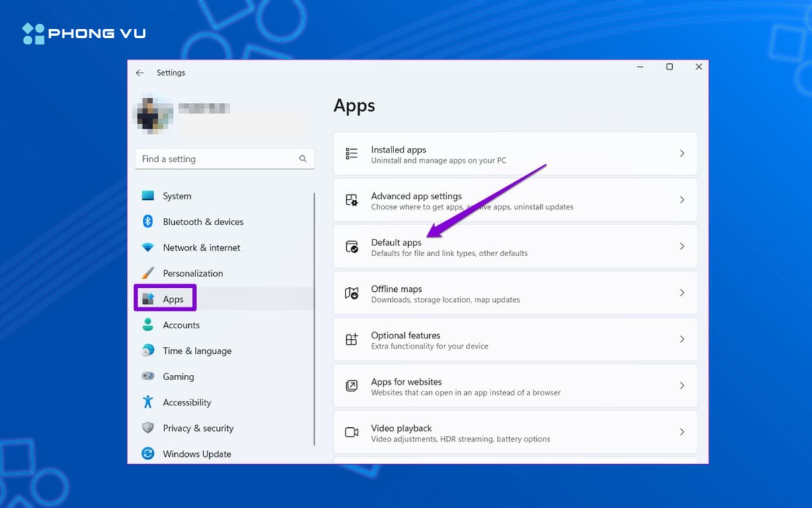Click the Advanced app settings icon
812x508 pixels.
coord(351,200)
